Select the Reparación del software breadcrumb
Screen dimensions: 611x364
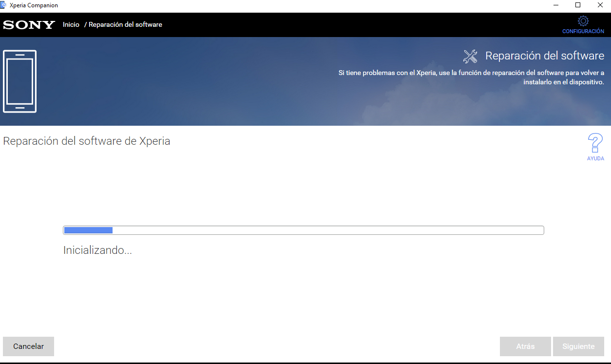[x=125, y=25]
